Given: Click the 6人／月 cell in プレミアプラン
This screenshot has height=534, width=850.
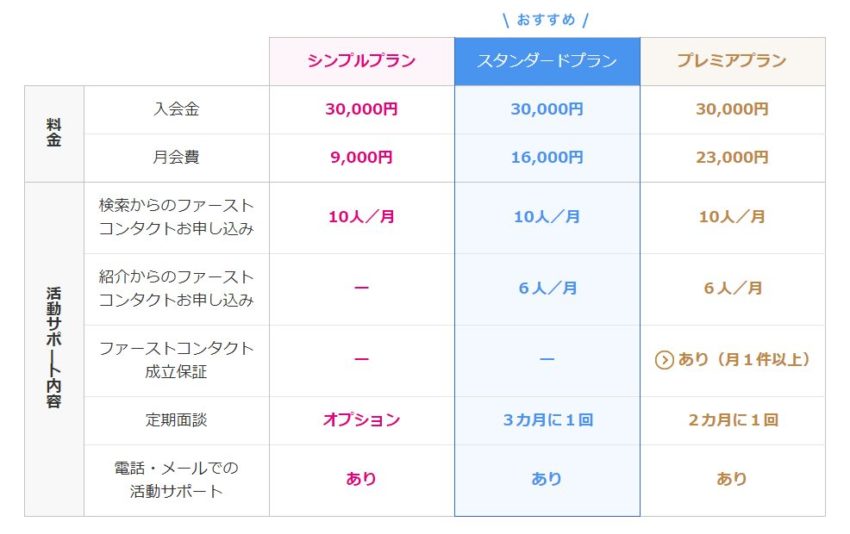Looking at the screenshot, I should [x=733, y=288].
